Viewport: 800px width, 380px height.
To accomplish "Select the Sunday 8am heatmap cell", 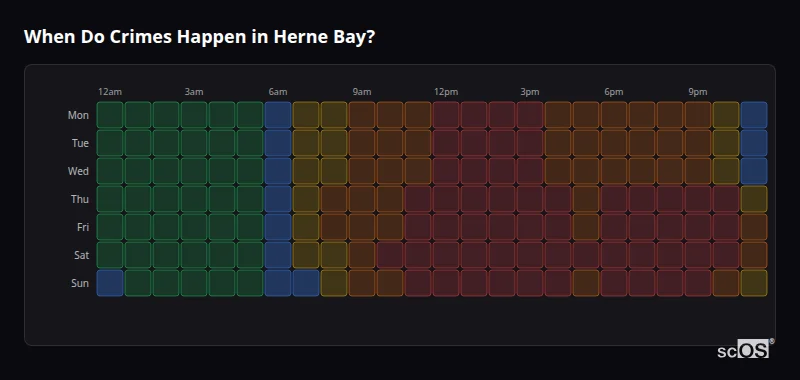I will click(x=334, y=283).
